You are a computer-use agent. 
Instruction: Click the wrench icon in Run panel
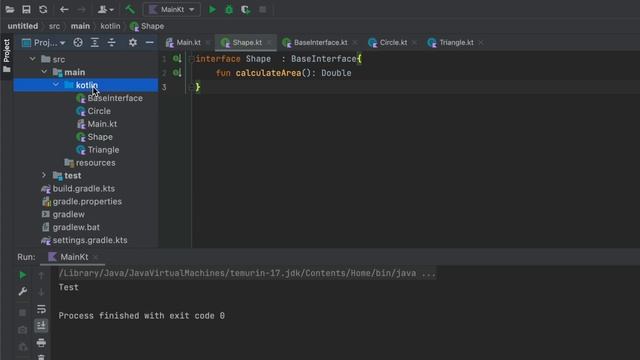tap(23, 291)
